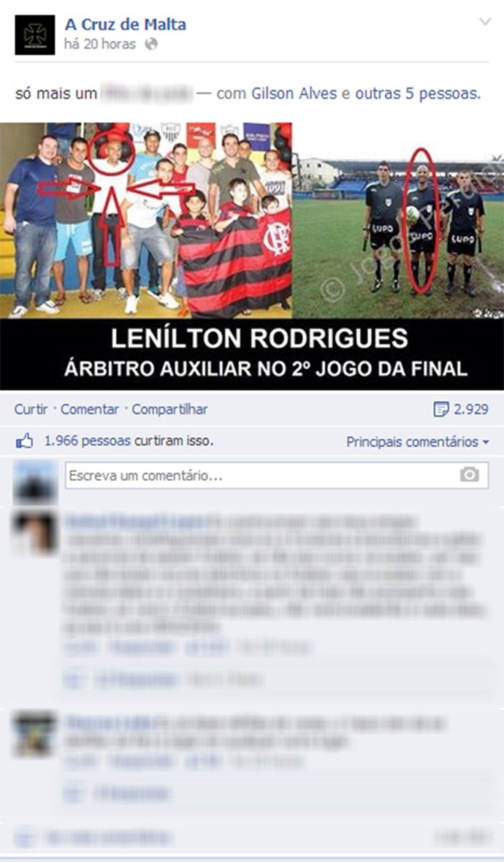Viewport: 504px width, 862px height.
Task: Click Compartilhar to share the post
Action: coord(170,409)
